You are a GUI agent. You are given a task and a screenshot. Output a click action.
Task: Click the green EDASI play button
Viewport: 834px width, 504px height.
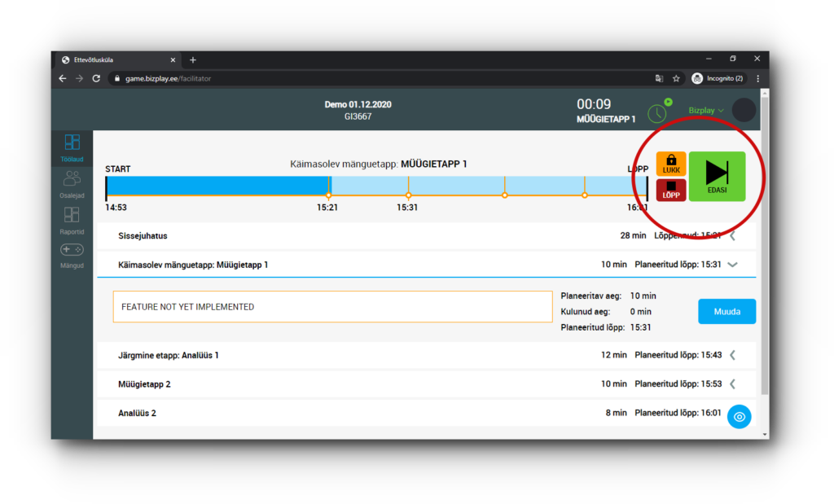[x=717, y=176]
